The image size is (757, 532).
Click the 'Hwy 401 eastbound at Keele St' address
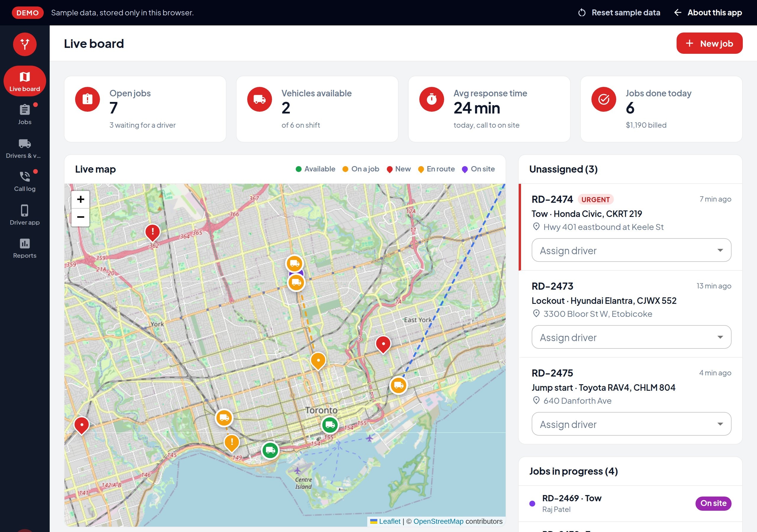point(603,227)
